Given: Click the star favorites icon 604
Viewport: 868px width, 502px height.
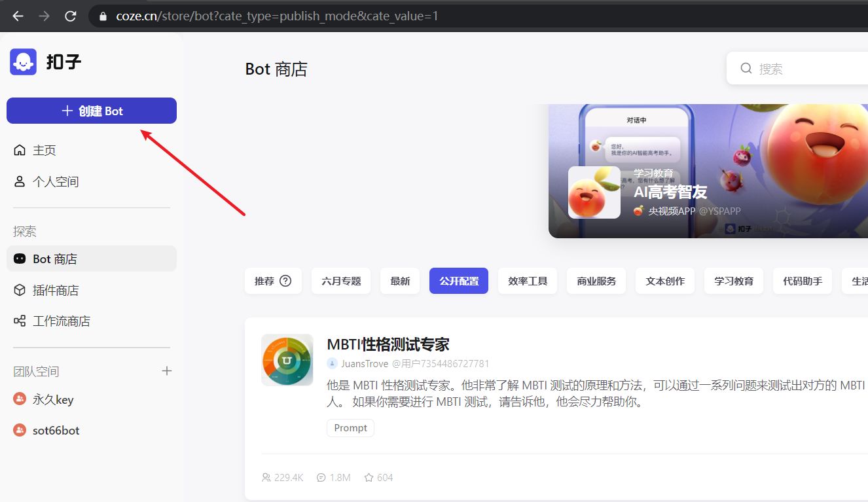Looking at the screenshot, I should (x=369, y=477).
